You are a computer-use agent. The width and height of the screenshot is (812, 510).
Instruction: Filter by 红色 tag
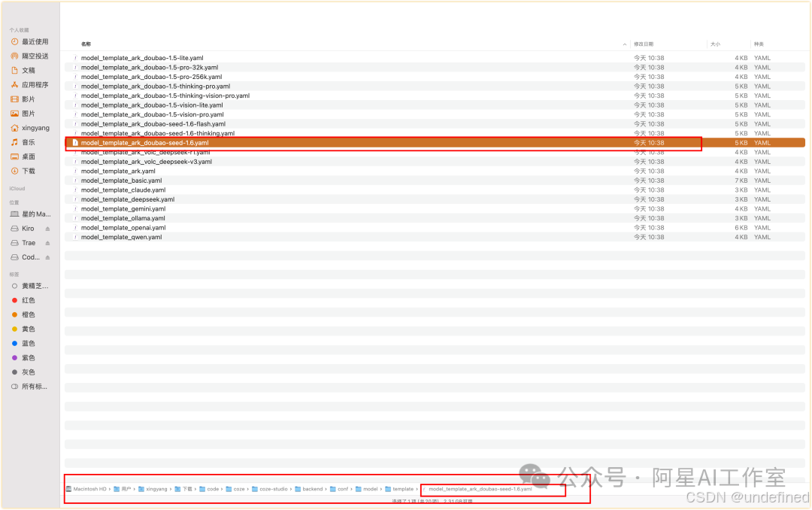[23, 301]
